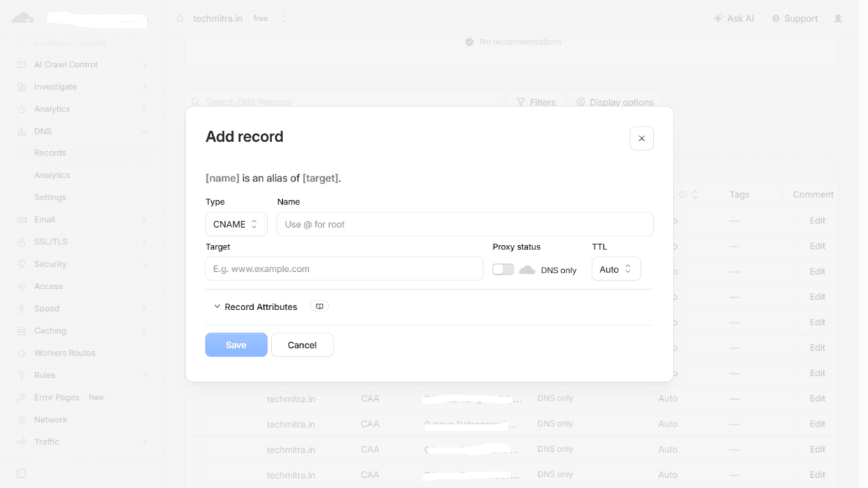Expand the Investigate menu chevron
Image resolution: width=868 pixels, height=488 pixels.
[x=145, y=87]
